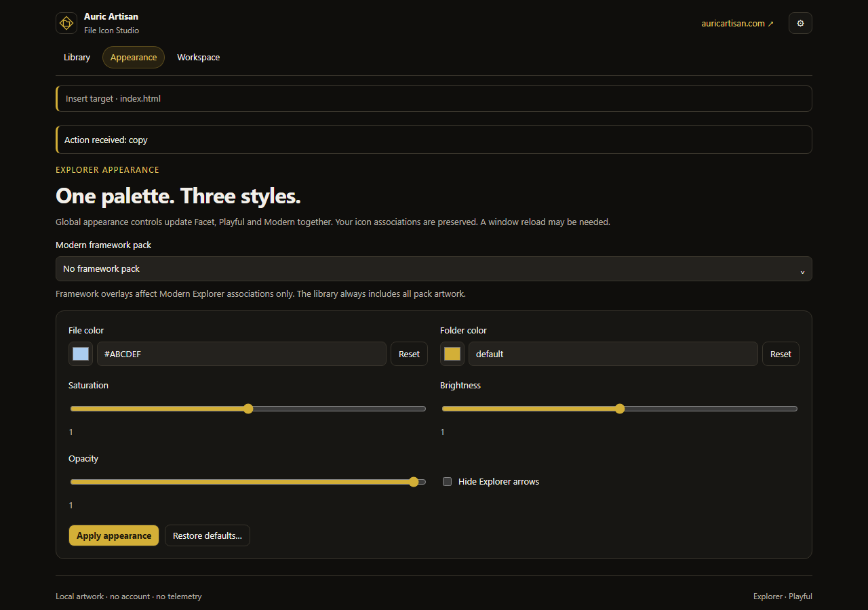Image resolution: width=868 pixels, height=610 pixels.
Task: Edit the File color hex field #ABCDEF
Action: point(241,354)
